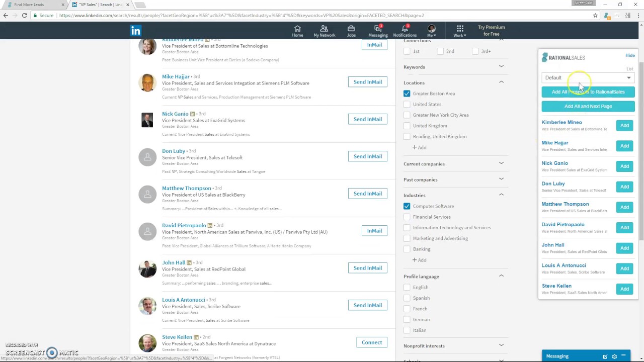Expand Current companies filter
This screenshot has width=644, height=362.
click(501, 163)
